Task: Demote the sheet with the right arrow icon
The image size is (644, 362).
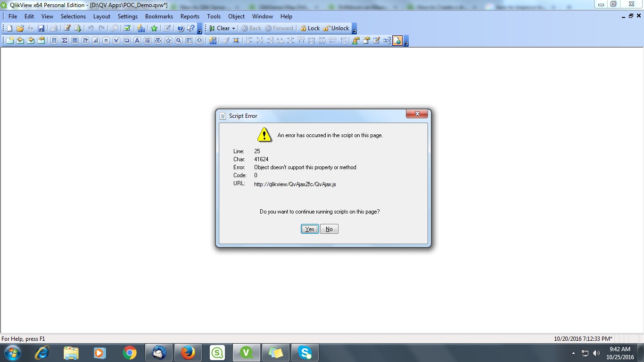Action: [x=31, y=41]
